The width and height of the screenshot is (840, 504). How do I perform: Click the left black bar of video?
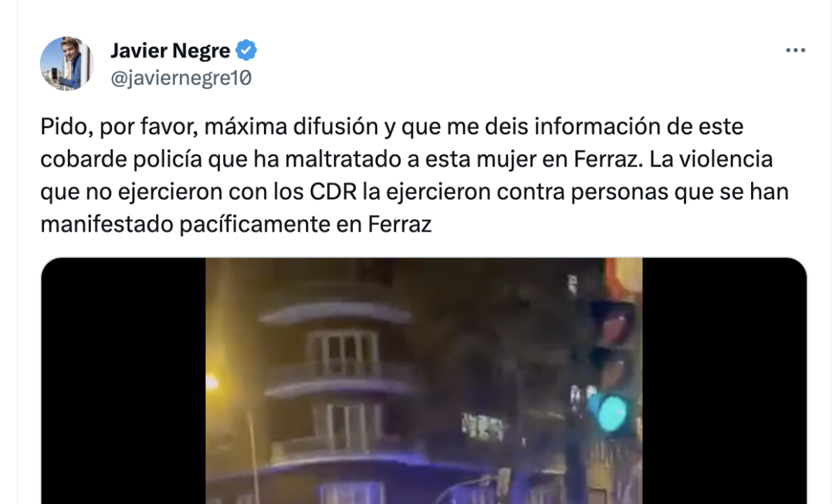pyautogui.click(x=123, y=381)
